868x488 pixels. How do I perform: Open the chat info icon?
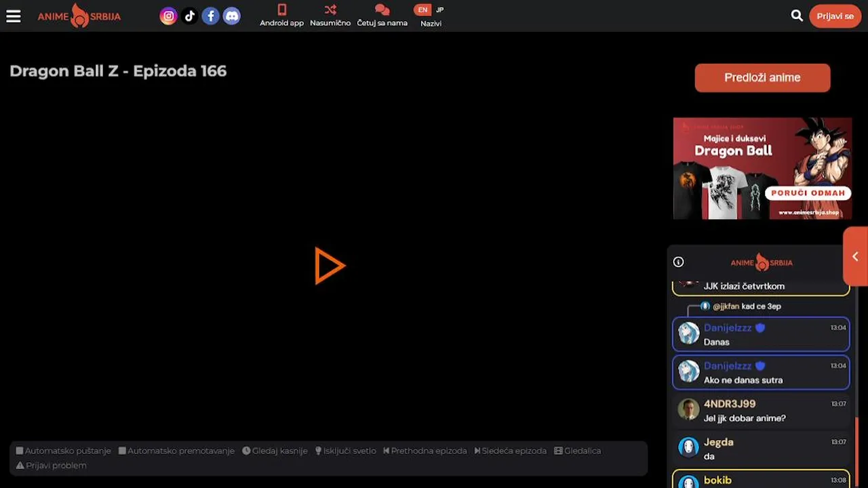tap(678, 262)
